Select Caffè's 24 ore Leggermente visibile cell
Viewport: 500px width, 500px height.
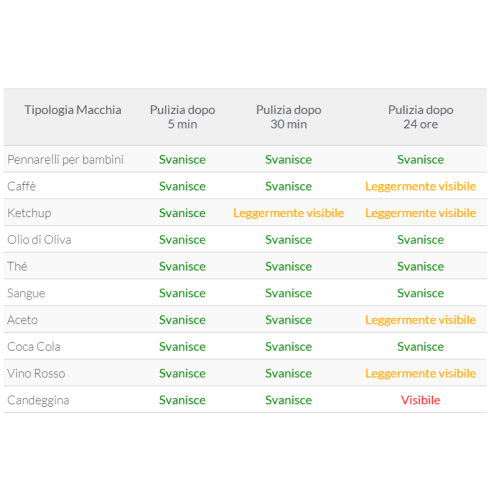(x=420, y=186)
